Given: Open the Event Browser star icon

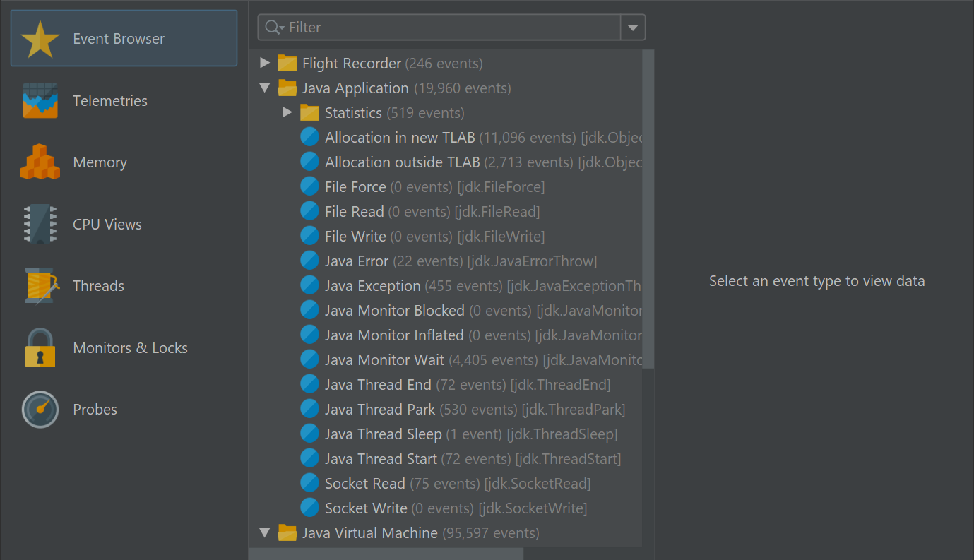Looking at the screenshot, I should click(40, 39).
